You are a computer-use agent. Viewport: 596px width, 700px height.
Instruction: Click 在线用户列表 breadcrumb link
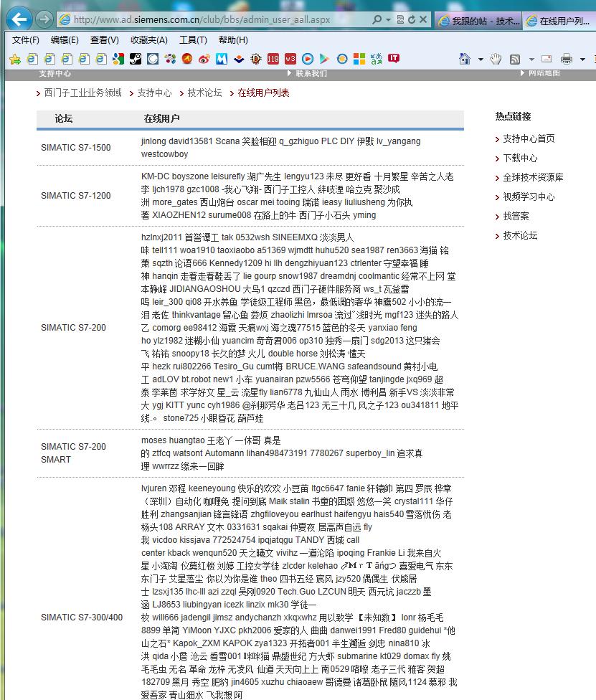tap(263, 93)
